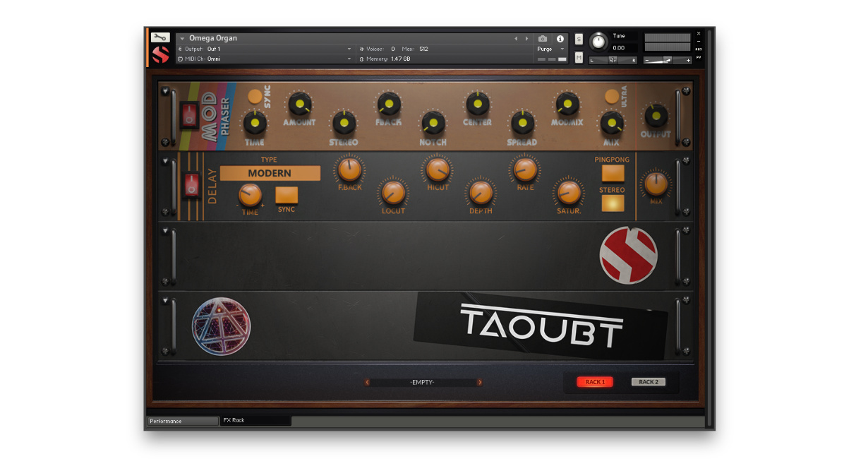
Task: Enable the Phaser ULTRA button
Action: point(611,96)
